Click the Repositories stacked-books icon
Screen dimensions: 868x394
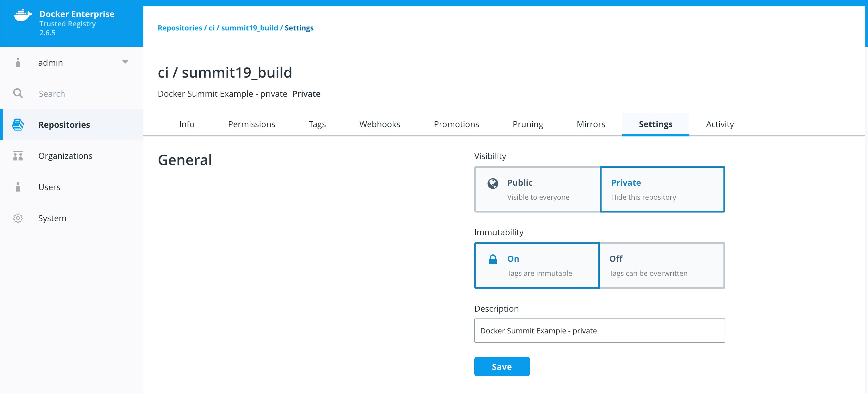[18, 124]
